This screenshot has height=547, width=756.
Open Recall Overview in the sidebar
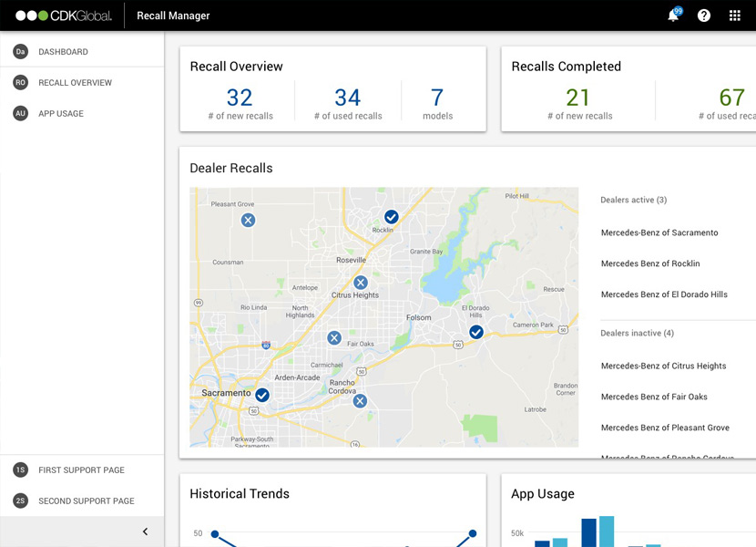click(82, 83)
